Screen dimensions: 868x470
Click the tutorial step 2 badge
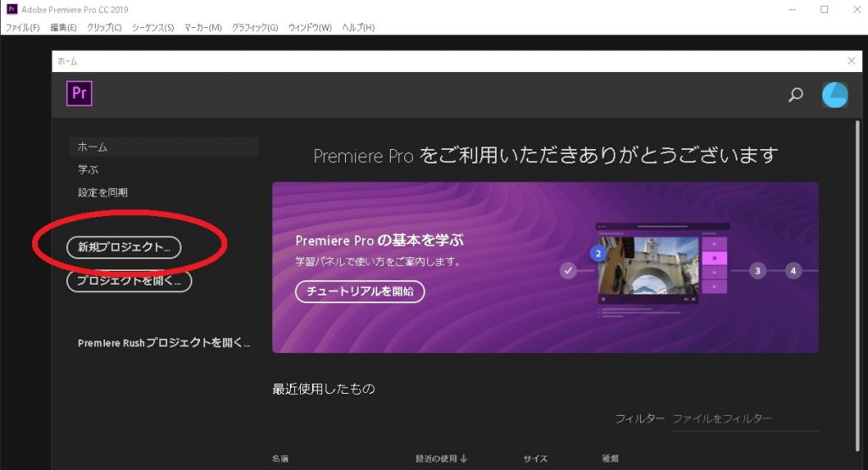[598, 253]
